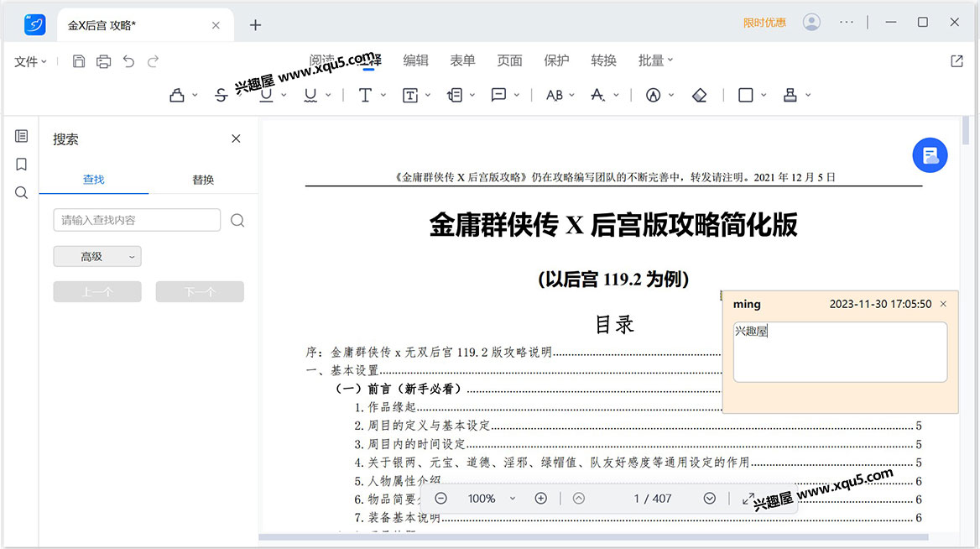Screen dimensions: 980x549
Task: Expand the comment note options arrow
Action: (x=517, y=95)
